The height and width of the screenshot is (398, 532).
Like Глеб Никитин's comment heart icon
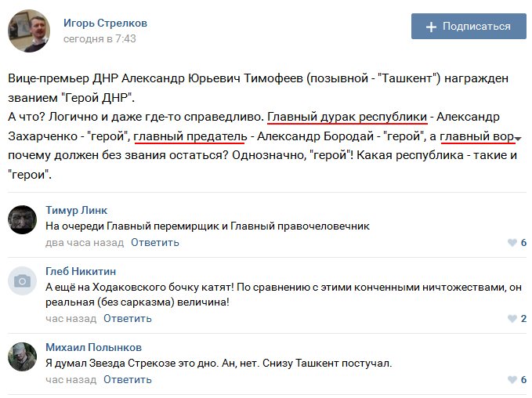512,319
